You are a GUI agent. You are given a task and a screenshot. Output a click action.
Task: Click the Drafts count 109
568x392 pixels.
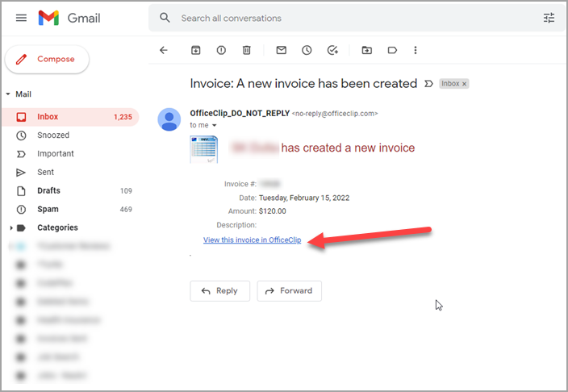click(126, 191)
